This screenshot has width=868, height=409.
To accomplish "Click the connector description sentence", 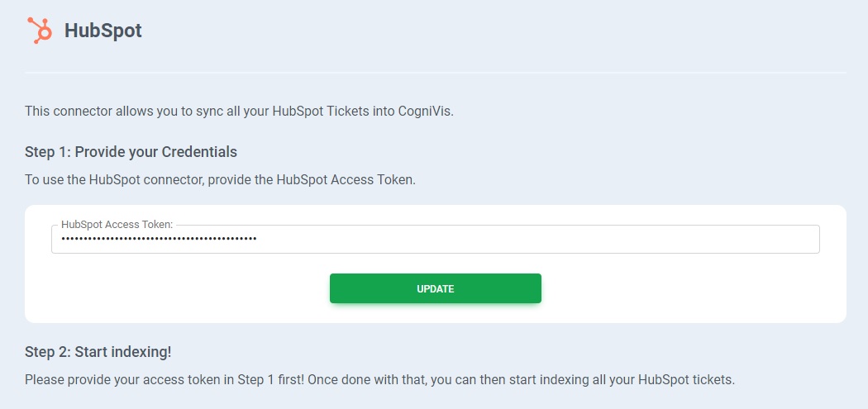I will (239, 111).
